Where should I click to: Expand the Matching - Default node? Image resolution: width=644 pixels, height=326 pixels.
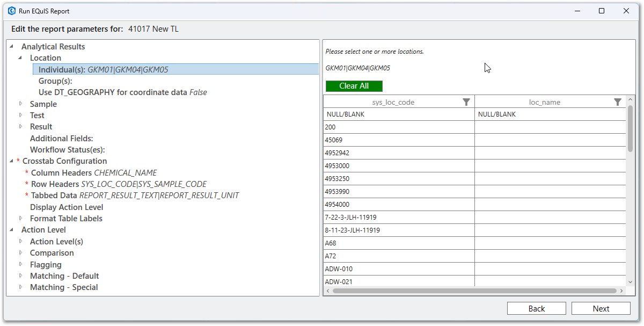tap(21, 276)
